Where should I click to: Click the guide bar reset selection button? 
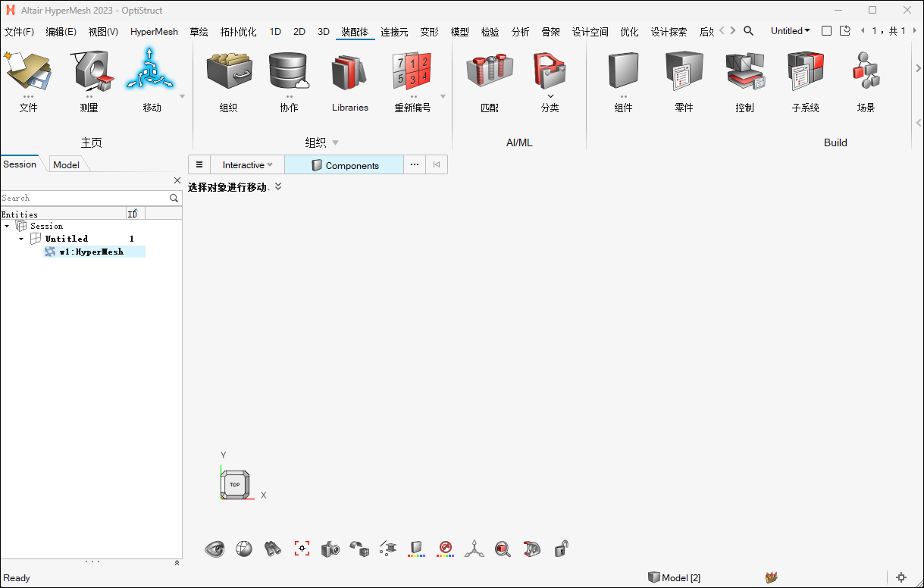point(436,164)
